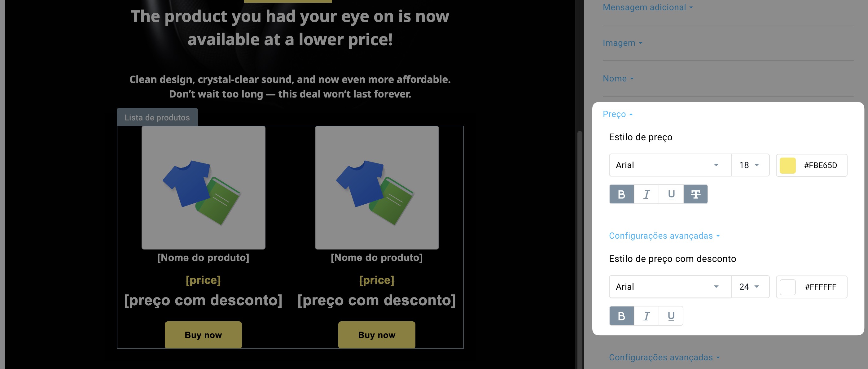Open price font size 18 dropdown
This screenshot has width=868, height=369.
pos(750,165)
